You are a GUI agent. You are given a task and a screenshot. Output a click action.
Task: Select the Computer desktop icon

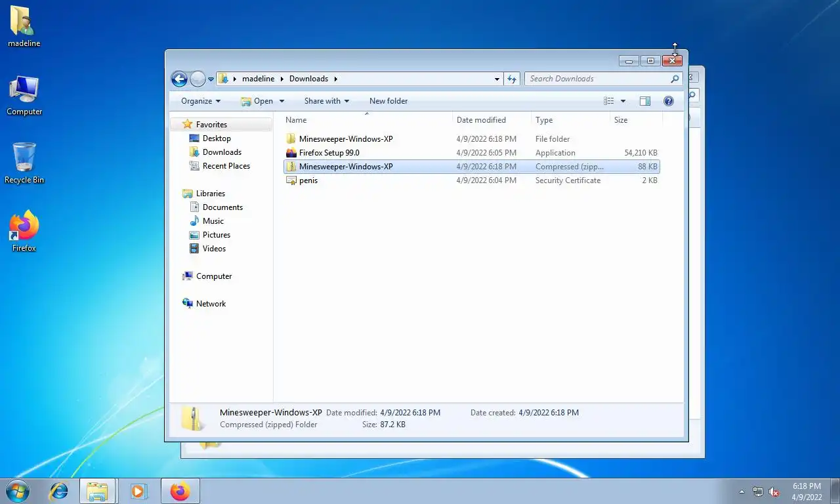pyautogui.click(x=24, y=96)
